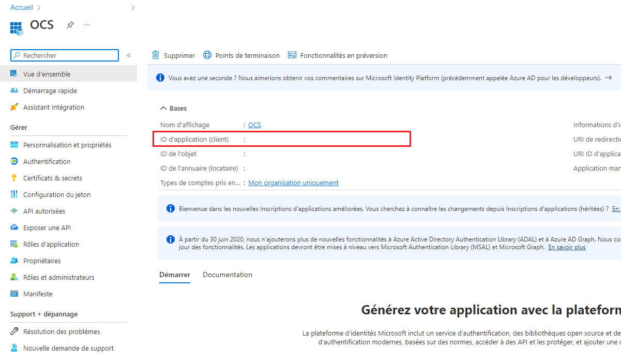The image size is (621, 364).
Task: Open the more options ellipsis menu
Action: (87, 25)
